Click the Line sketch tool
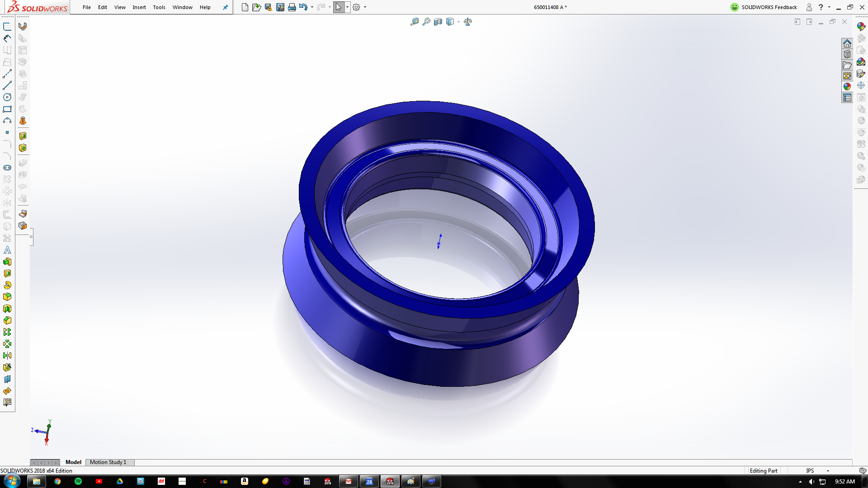 [7, 85]
